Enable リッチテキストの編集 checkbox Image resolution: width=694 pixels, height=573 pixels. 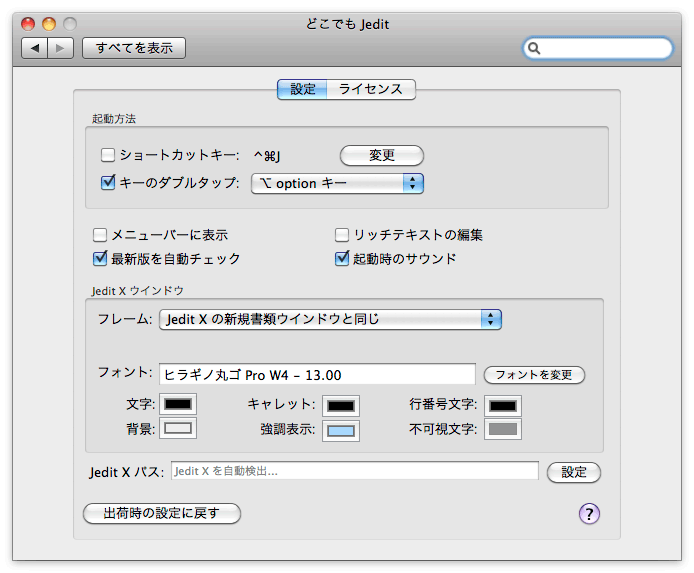pos(341,235)
